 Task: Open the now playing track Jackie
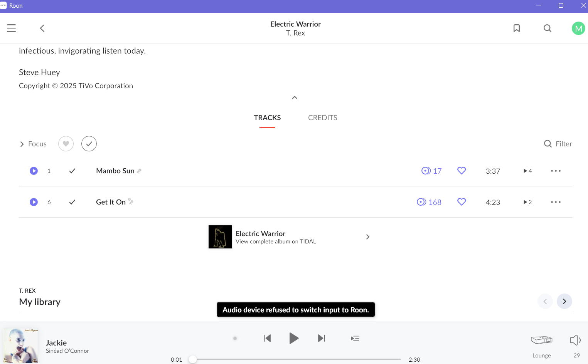[56, 343]
